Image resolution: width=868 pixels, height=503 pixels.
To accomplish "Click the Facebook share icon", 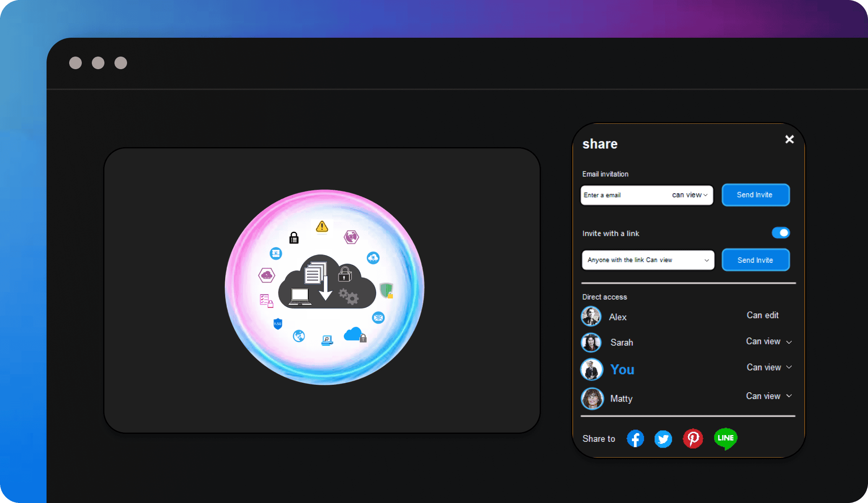I will (x=634, y=438).
